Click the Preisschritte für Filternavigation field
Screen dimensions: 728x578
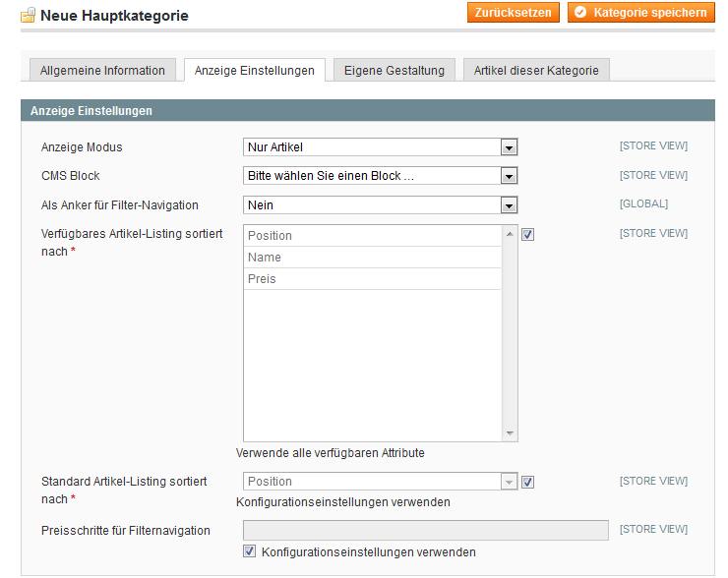(426, 530)
